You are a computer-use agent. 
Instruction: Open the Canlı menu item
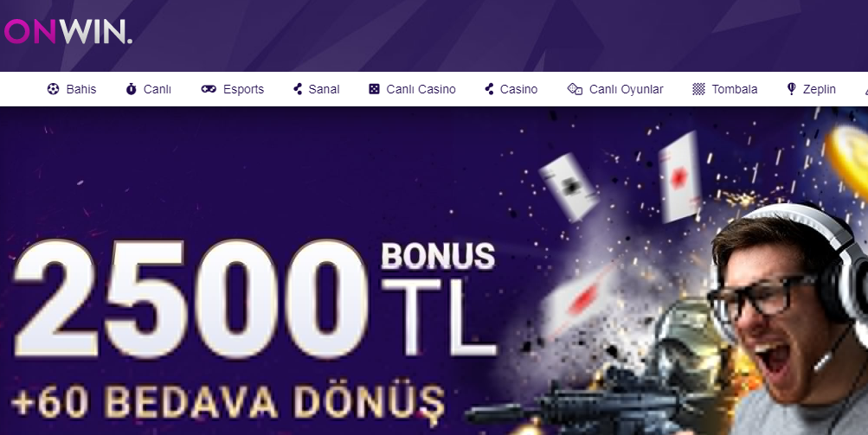point(158,89)
